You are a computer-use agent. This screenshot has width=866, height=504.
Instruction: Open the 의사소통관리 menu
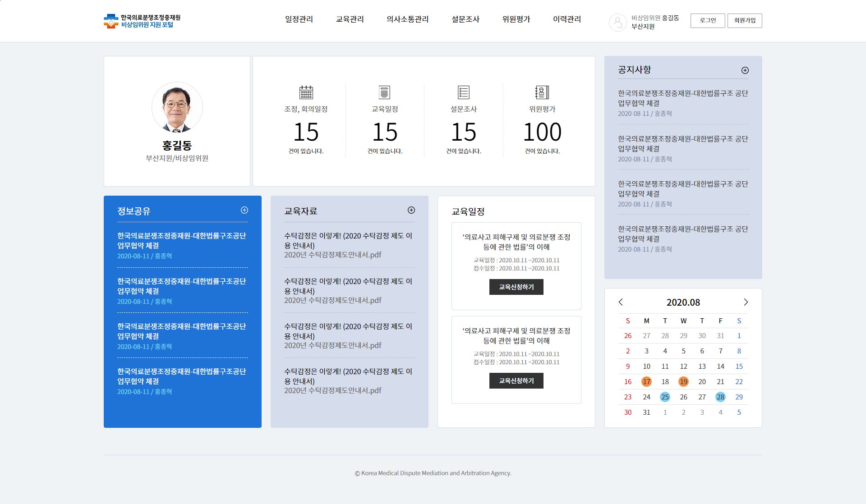click(408, 19)
